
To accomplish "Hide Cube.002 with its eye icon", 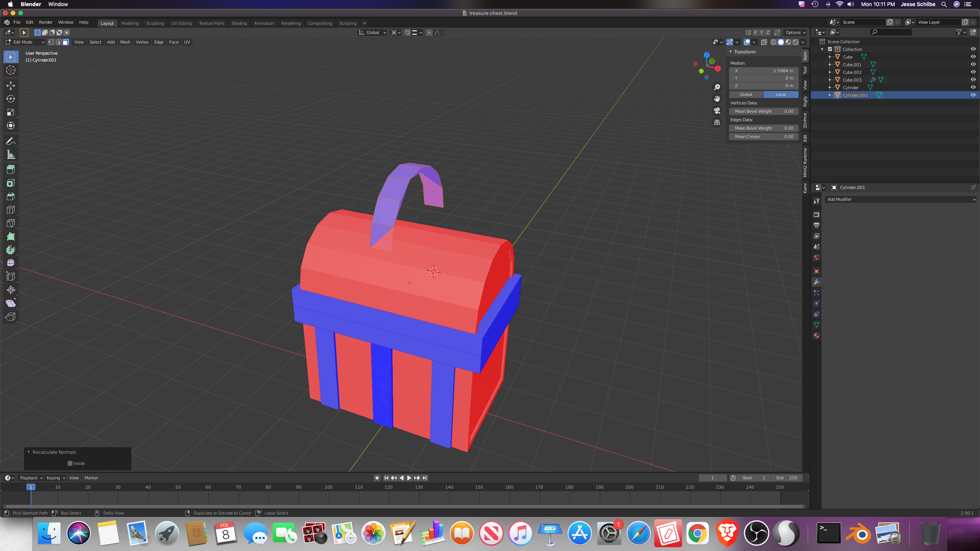I will click(x=973, y=72).
